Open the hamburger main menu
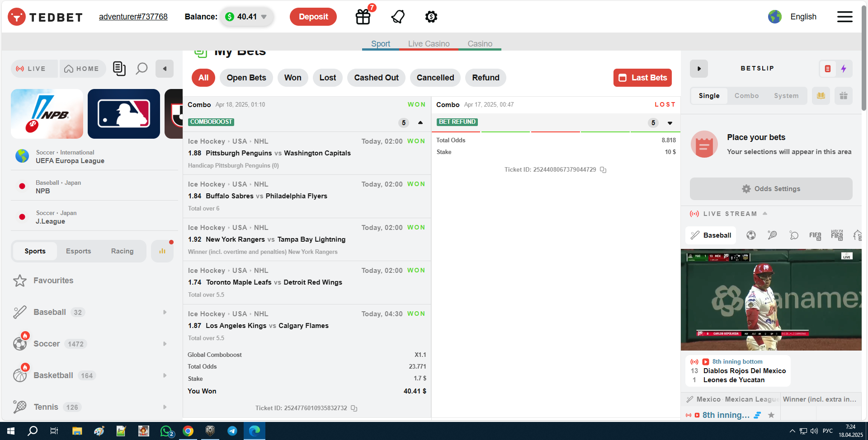This screenshot has height=440, width=868. (844, 17)
